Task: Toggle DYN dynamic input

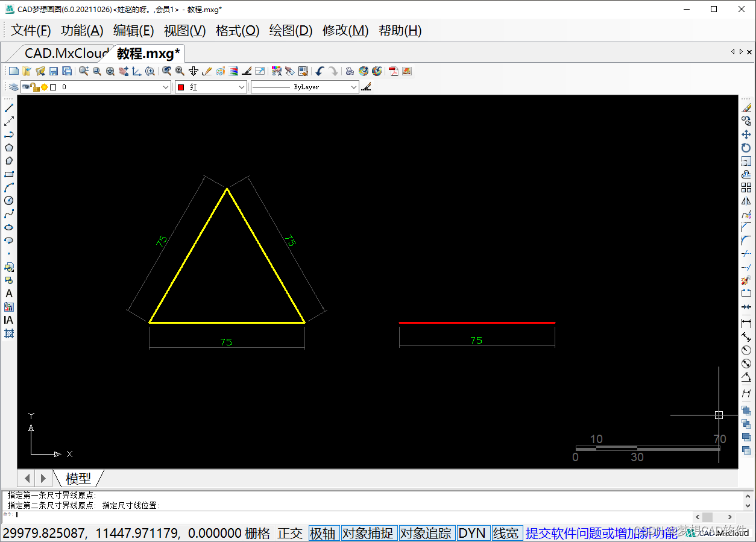Action: pos(472,533)
